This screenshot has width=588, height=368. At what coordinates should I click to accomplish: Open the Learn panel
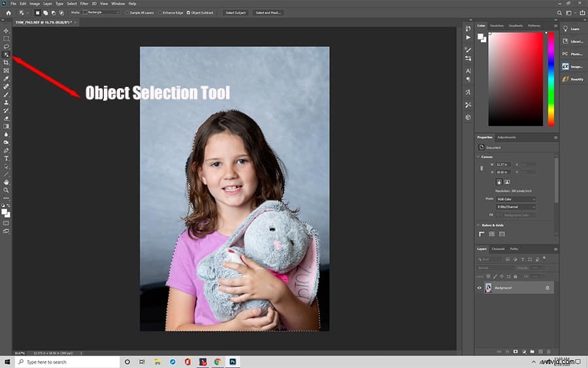tap(572, 29)
